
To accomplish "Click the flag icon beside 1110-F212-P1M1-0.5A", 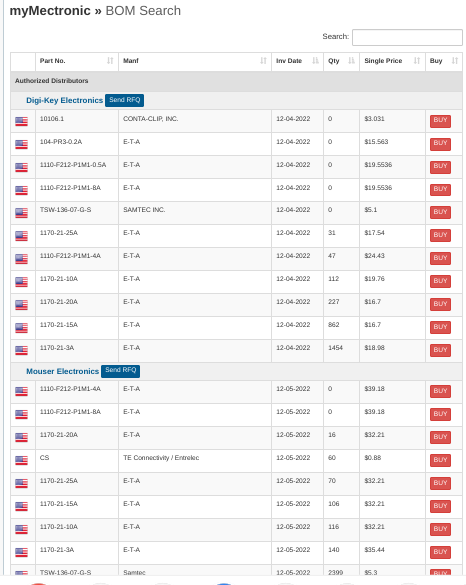I will [x=21, y=168].
